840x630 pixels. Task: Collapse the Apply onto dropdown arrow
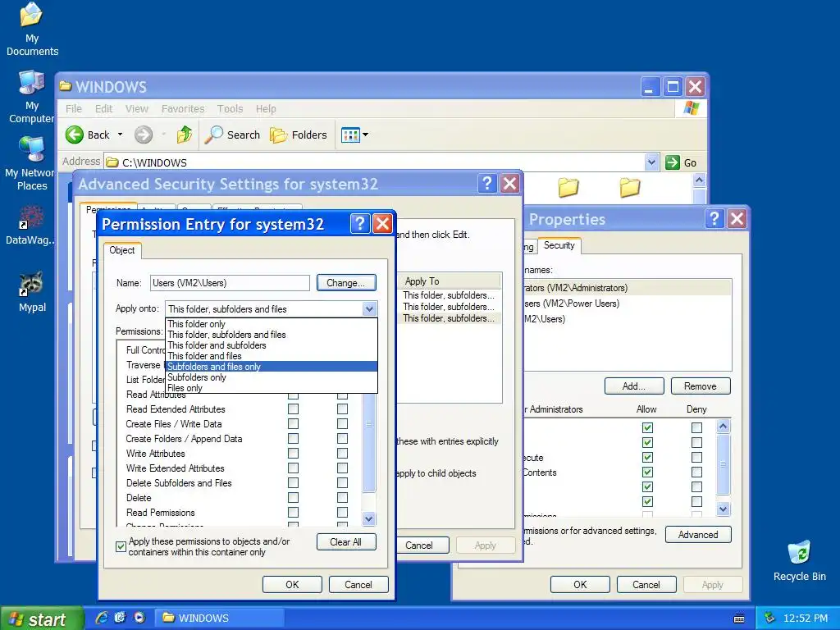tap(369, 308)
